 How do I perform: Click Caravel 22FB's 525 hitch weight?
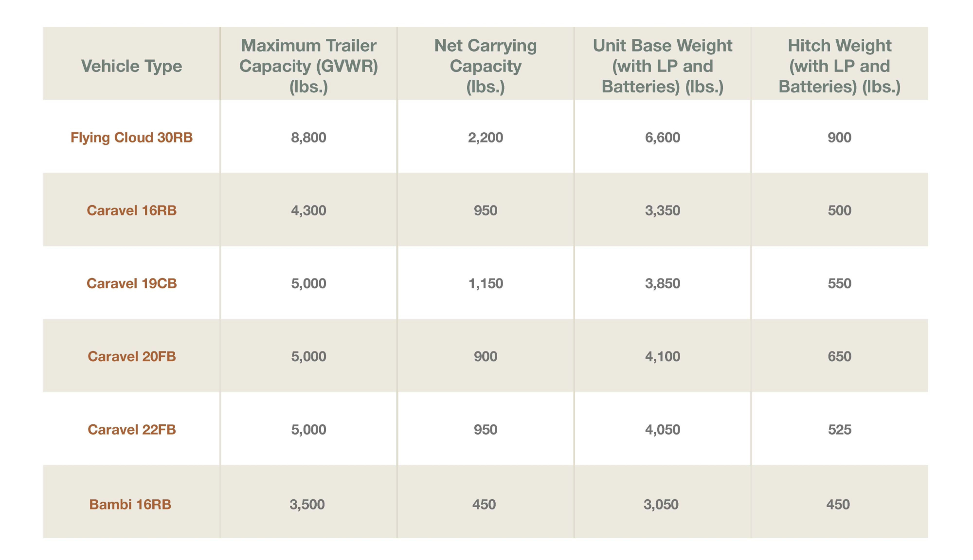[x=840, y=430]
